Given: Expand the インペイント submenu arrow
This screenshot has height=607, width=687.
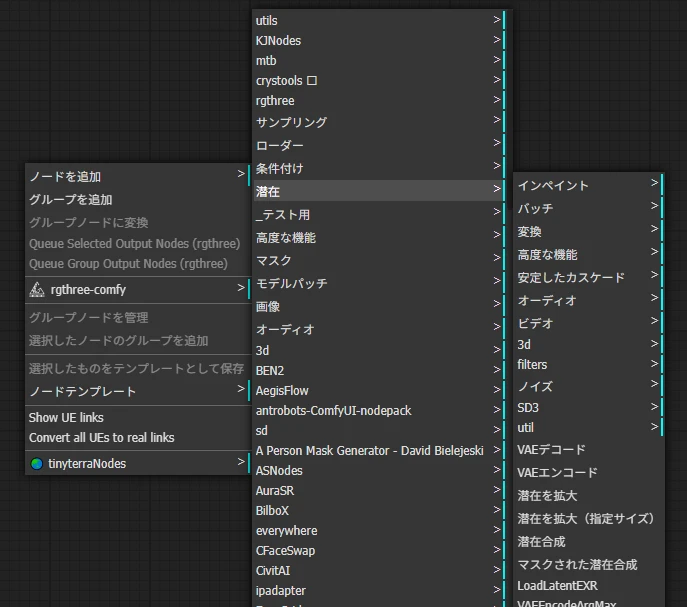Looking at the screenshot, I should coord(654,184).
